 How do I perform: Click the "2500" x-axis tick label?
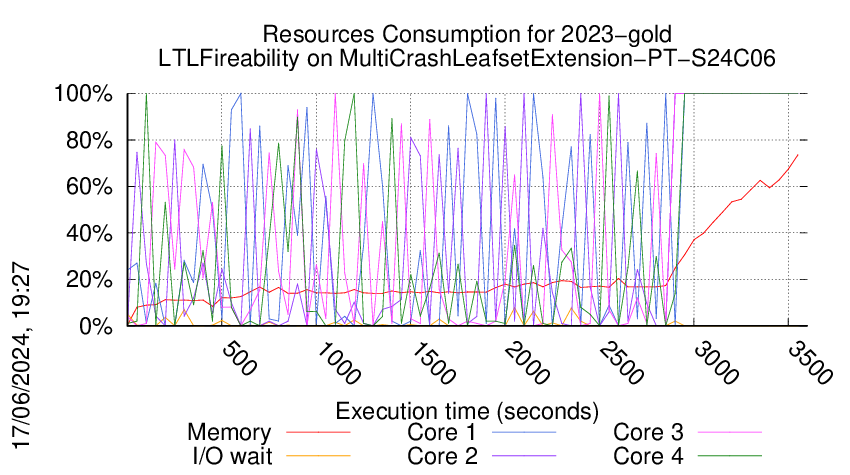pyautogui.click(x=621, y=363)
